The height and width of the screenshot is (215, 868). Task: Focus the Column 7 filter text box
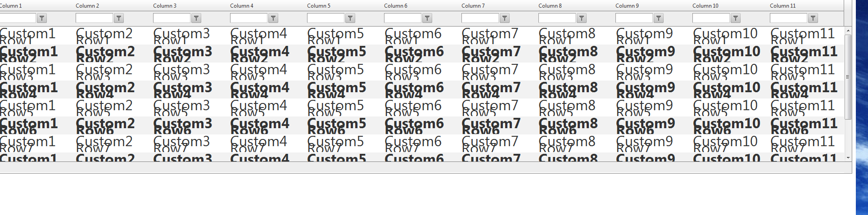[480, 18]
